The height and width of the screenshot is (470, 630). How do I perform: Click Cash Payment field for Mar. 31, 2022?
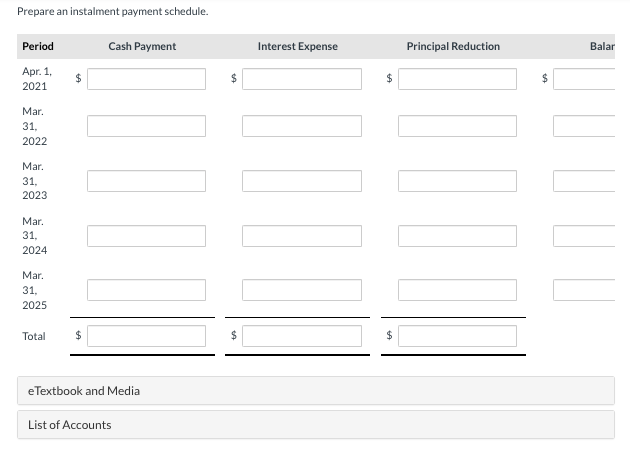point(146,126)
